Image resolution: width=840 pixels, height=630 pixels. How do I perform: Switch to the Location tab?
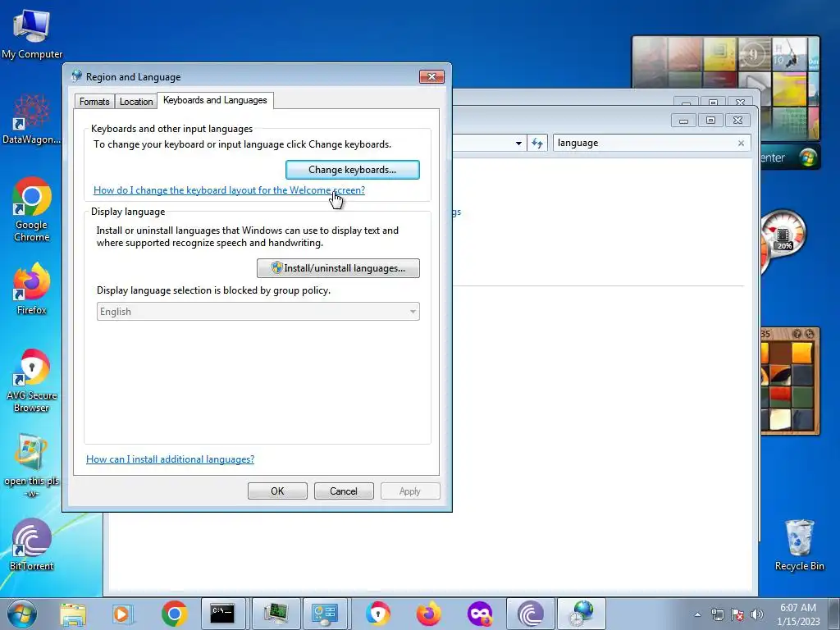136,102
